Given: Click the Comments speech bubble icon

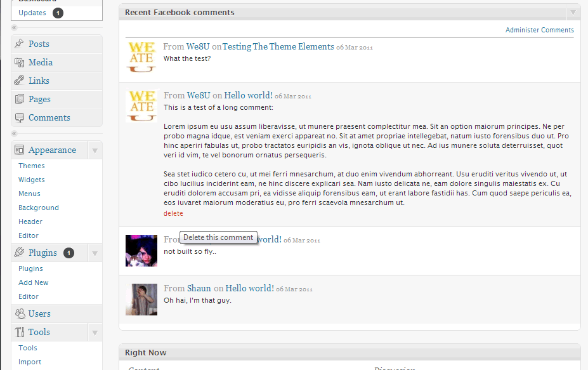Looking at the screenshot, I should click(20, 117).
